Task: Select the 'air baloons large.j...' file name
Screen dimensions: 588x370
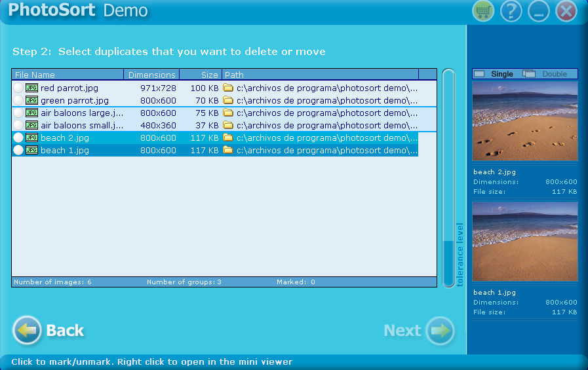Action: (x=82, y=113)
